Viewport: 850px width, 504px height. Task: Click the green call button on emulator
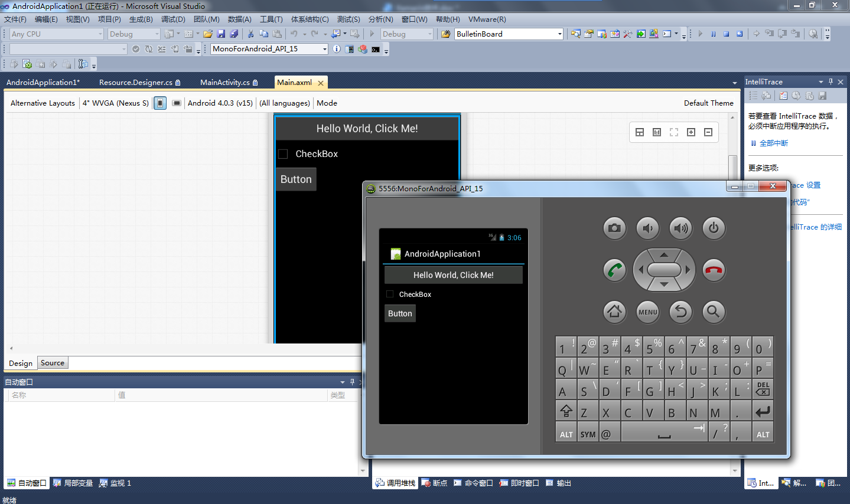615,270
